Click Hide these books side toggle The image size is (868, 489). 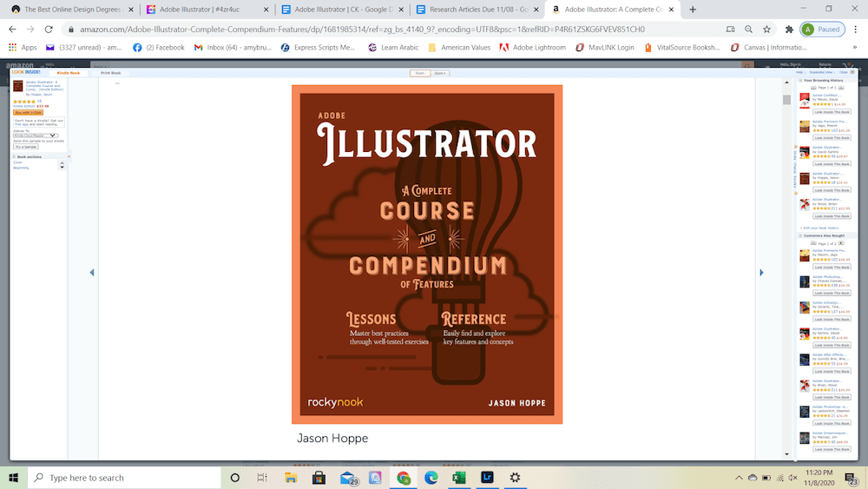(x=795, y=170)
